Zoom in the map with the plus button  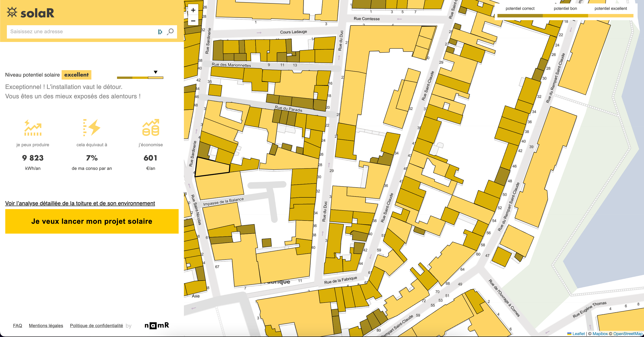[193, 10]
